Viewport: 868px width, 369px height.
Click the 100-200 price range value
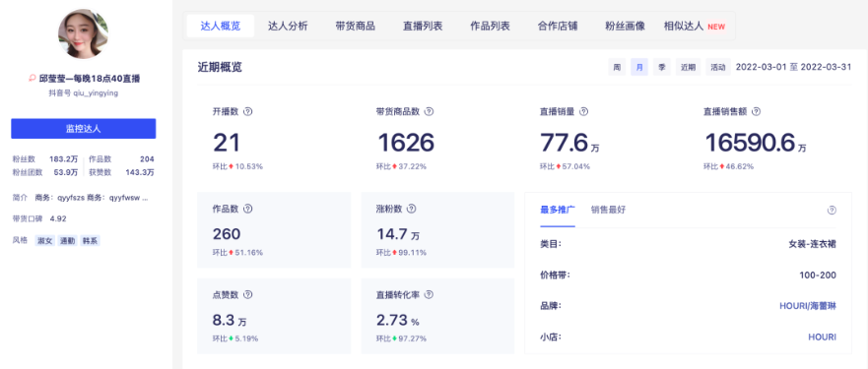pyautogui.click(x=818, y=275)
